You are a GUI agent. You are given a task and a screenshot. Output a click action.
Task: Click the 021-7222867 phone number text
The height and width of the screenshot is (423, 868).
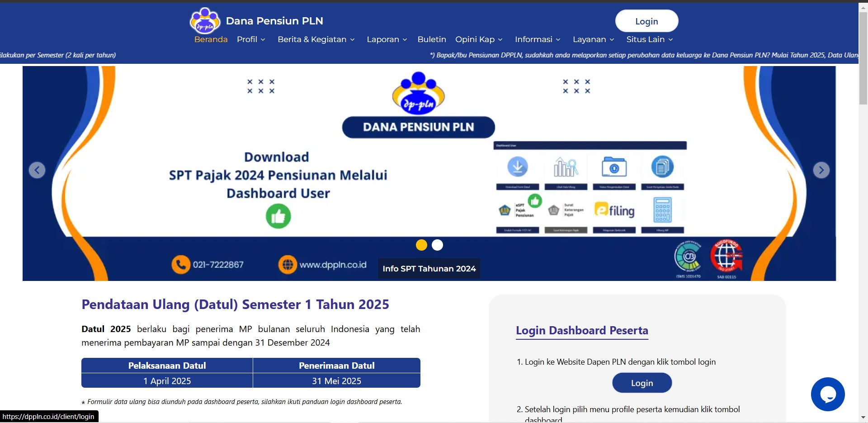(218, 265)
